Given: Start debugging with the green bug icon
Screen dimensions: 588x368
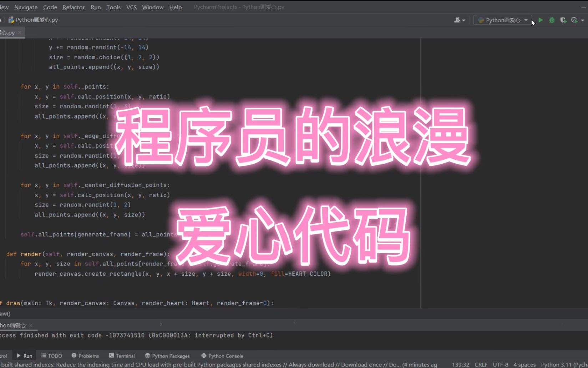Looking at the screenshot, I should (552, 20).
